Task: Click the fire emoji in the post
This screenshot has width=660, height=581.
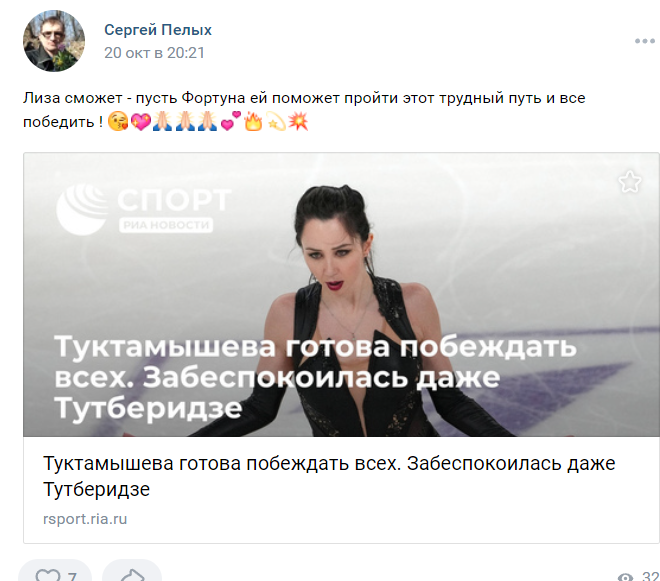Action: pos(253,121)
